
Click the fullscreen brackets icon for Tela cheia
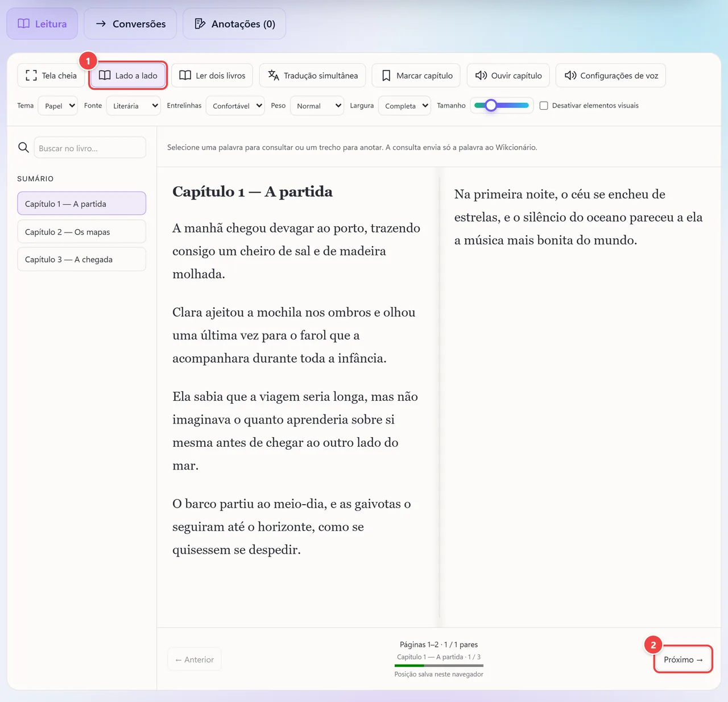(31, 76)
